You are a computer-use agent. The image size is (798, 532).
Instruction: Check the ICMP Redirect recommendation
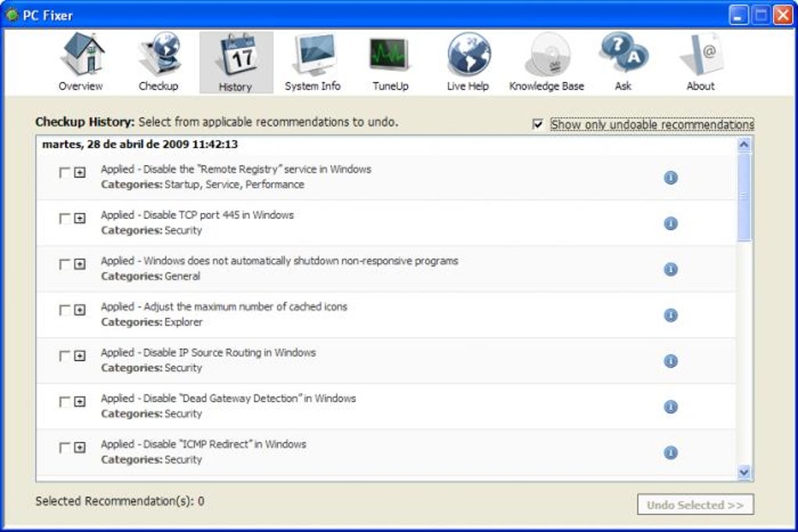65,448
